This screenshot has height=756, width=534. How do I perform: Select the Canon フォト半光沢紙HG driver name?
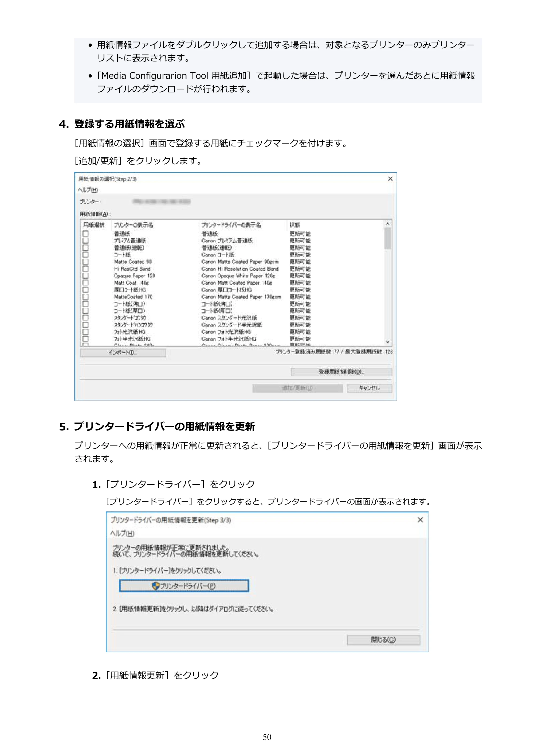click(x=229, y=339)
